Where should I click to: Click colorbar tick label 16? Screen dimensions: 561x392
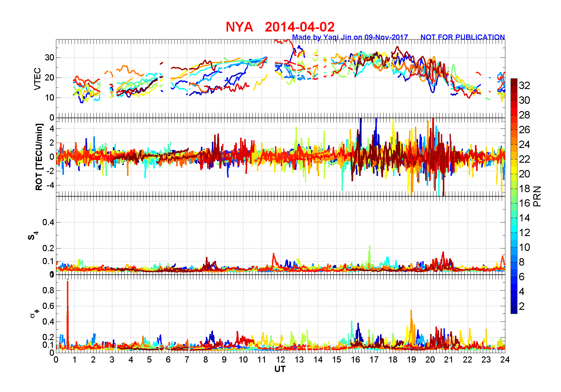tap(524, 203)
